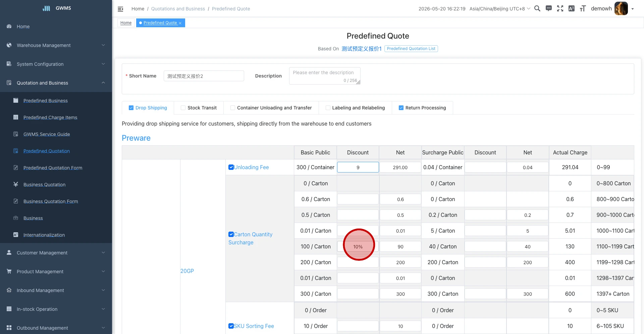
Task: Click the GWMS logo icon
Action: (x=46, y=8)
